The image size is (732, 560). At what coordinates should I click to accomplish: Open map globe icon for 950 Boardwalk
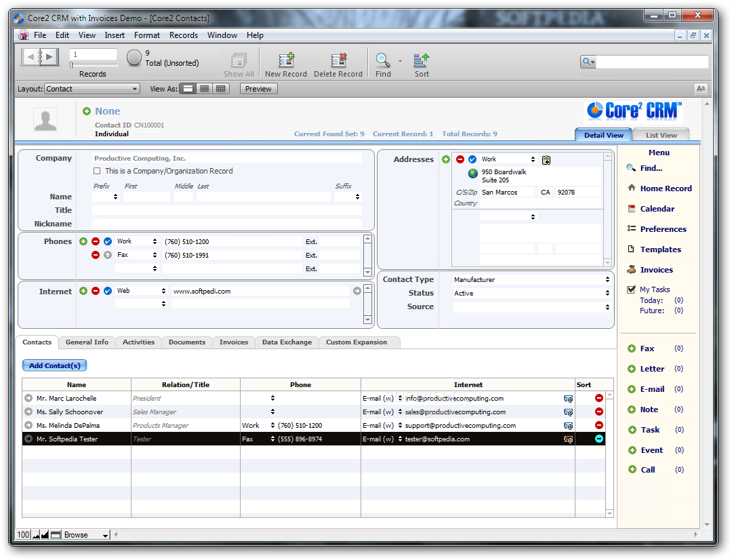click(473, 174)
